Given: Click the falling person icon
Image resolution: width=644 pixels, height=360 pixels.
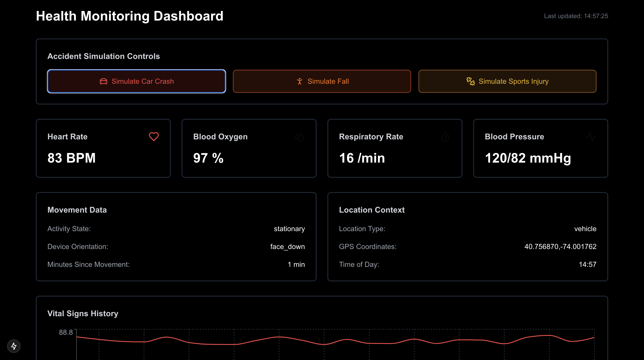Looking at the screenshot, I should pos(299,81).
